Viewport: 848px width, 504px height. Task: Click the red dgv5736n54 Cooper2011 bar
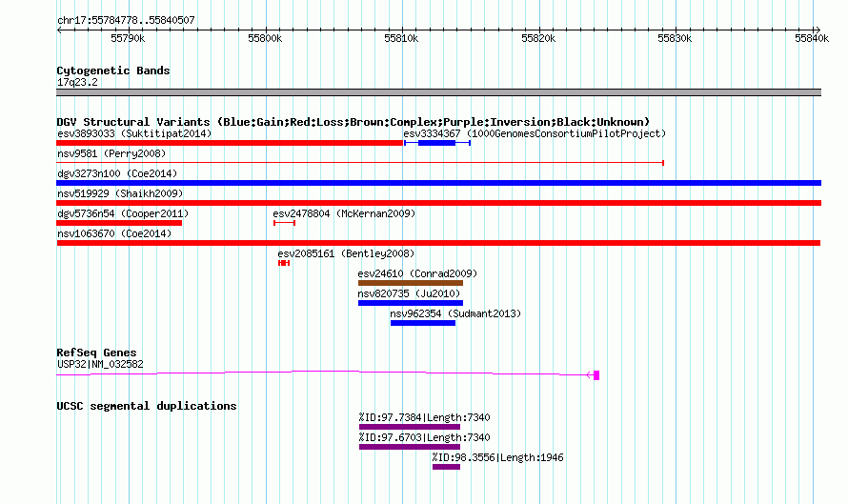coord(119,223)
